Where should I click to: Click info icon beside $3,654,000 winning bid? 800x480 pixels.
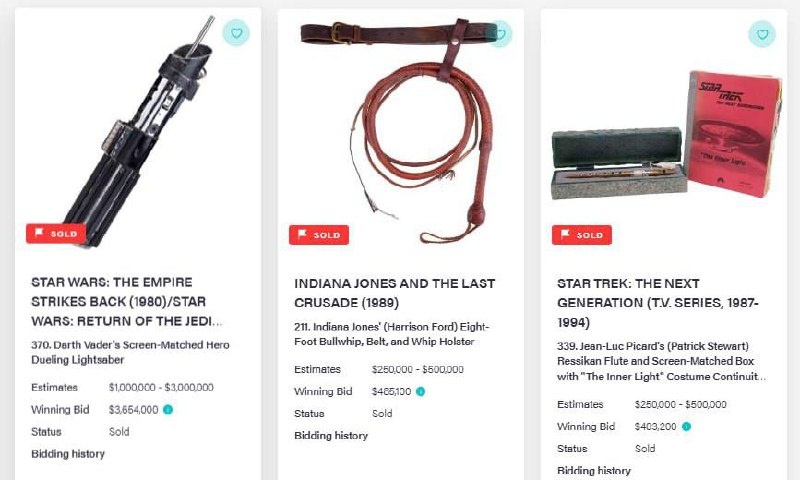(168, 409)
